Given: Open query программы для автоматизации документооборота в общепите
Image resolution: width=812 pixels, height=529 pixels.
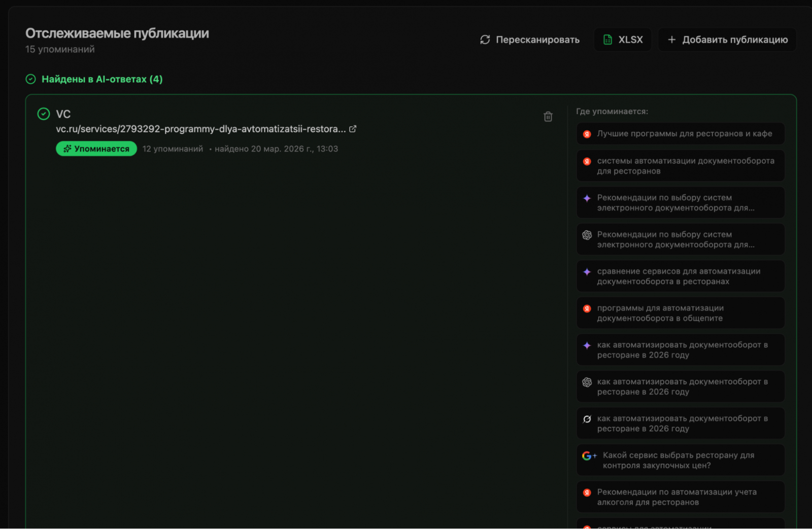Looking at the screenshot, I should coord(660,313).
